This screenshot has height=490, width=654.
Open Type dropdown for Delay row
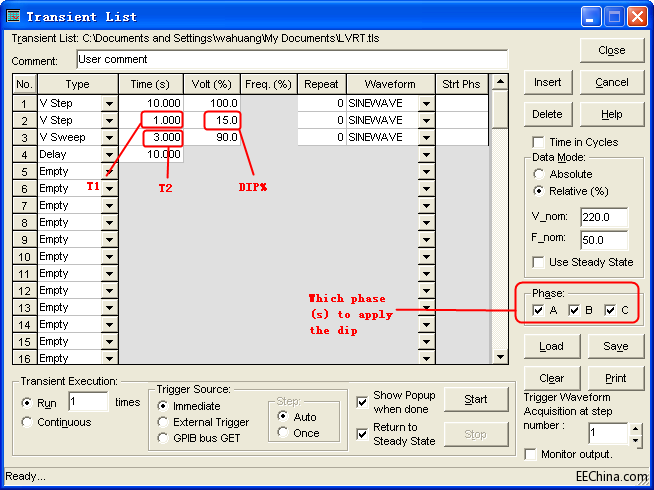(x=109, y=155)
